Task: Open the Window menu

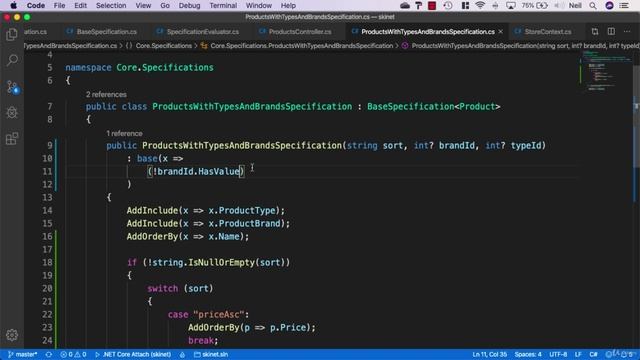Action: tap(258, 6)
